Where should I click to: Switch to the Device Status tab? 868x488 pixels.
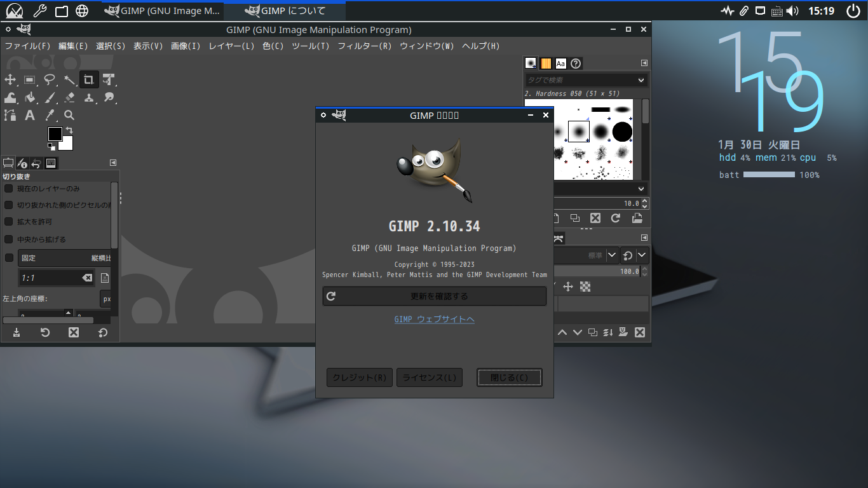click(22, 163)
